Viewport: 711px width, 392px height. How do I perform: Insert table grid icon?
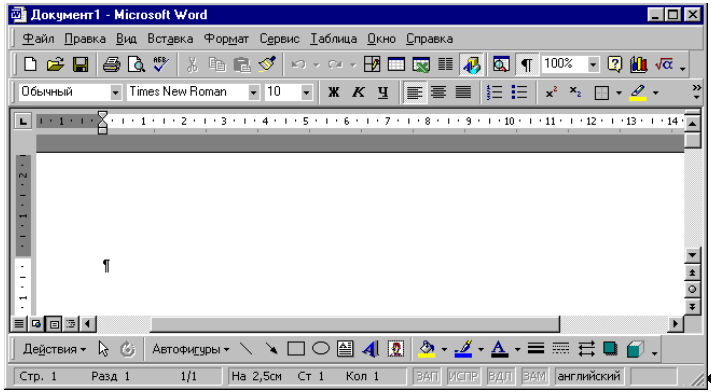[396, 64]
